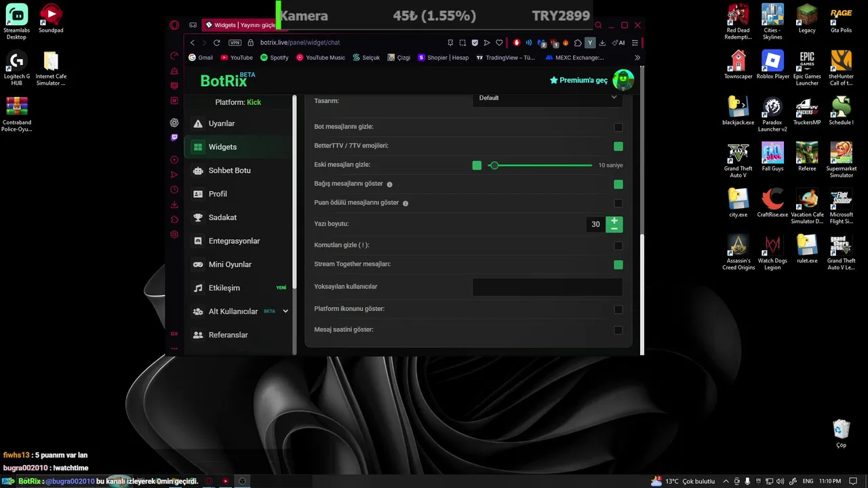Open the TradingView bookmark

click(x=506, y=58)
